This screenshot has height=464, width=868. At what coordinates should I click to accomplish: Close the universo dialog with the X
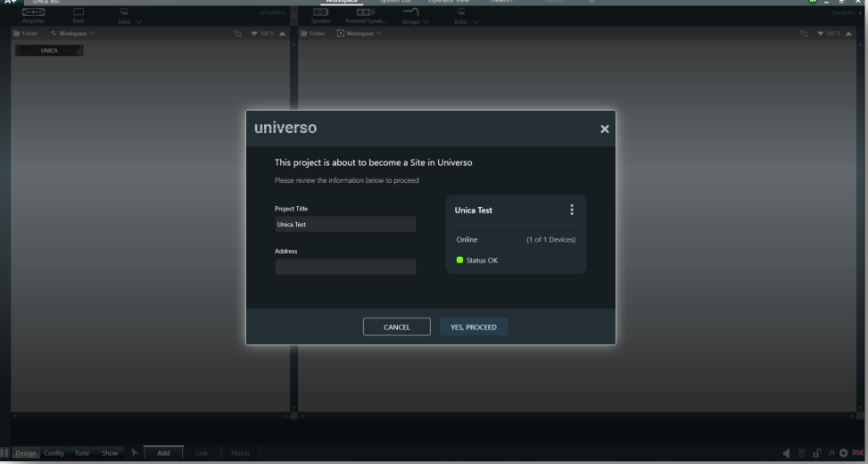pos(605,129)
